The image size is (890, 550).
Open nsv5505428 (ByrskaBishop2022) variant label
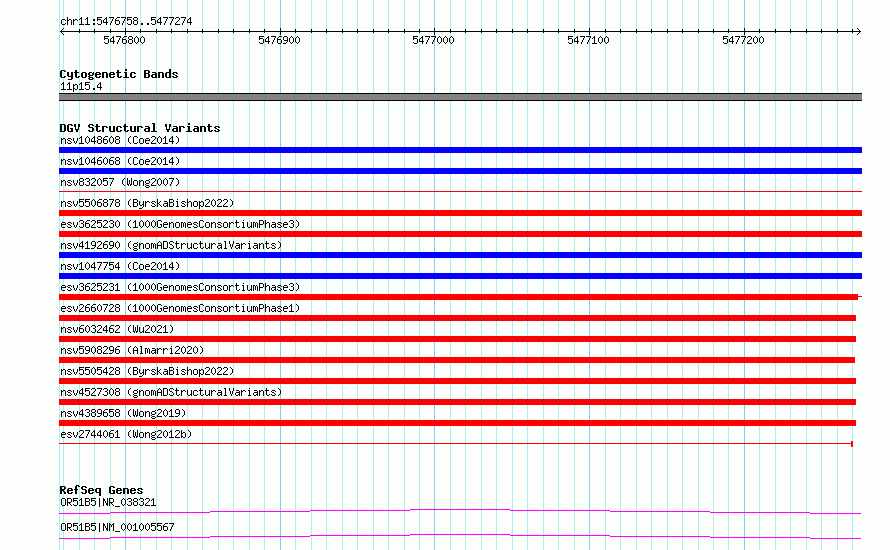point(147,371)
